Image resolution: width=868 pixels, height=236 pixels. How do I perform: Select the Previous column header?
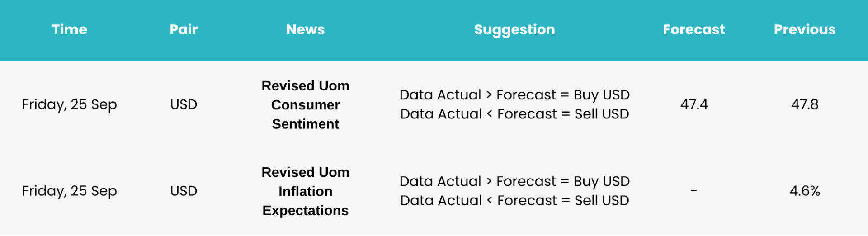(x=805, y=29)
